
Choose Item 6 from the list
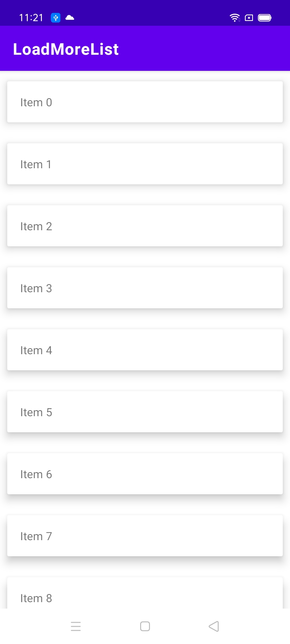pos(145,474)
